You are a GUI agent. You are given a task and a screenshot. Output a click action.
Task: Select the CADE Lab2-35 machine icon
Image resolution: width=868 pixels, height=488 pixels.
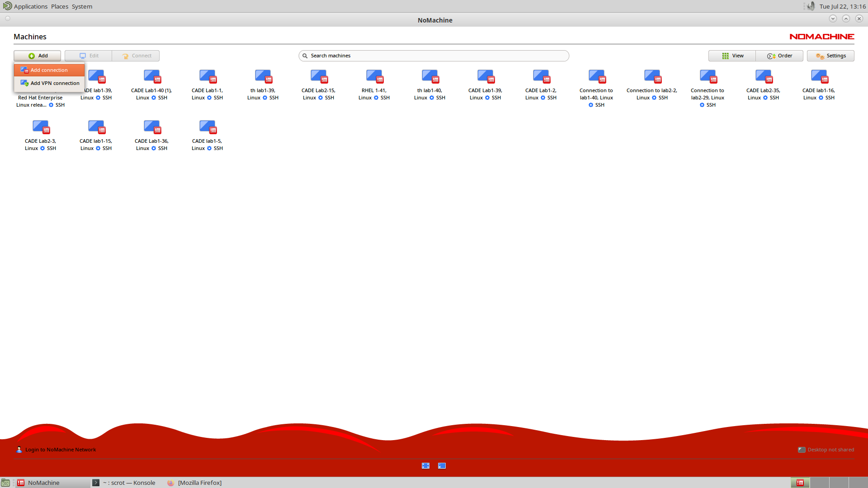pos(764,76)
